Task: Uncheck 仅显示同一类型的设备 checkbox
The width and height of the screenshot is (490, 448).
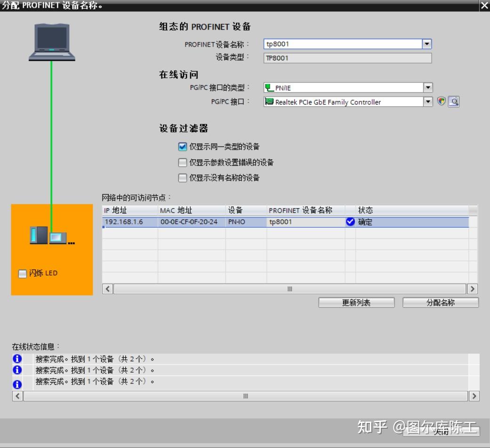Action: click(x=183, y=147)
